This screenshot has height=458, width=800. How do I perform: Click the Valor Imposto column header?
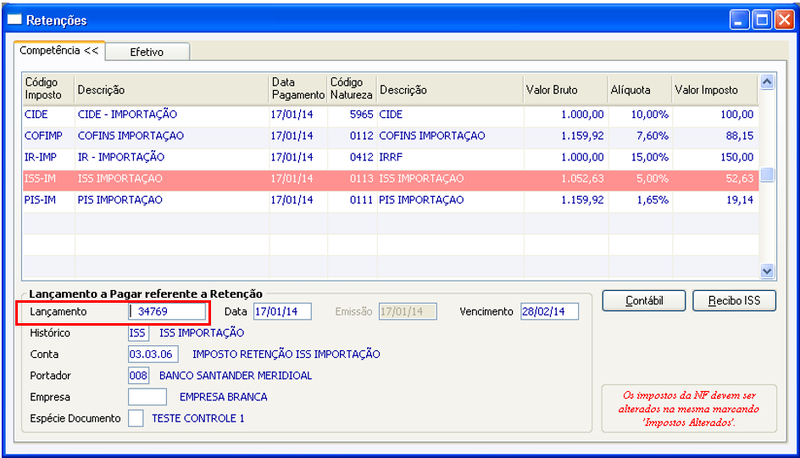pos(715,90)
